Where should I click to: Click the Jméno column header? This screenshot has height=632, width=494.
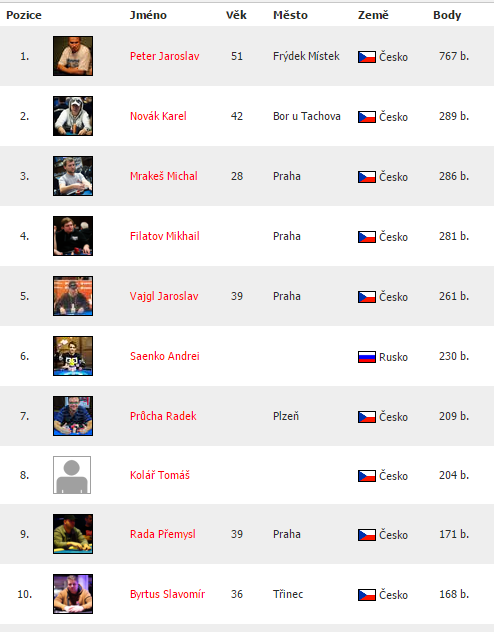(x=148, y=15)
